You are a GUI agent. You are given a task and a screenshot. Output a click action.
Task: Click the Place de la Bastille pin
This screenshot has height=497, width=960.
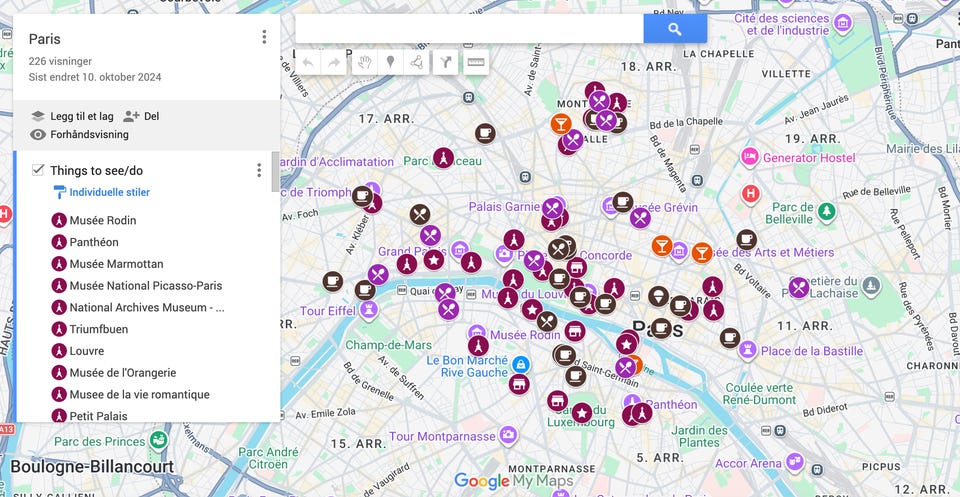tap(747, 351)
